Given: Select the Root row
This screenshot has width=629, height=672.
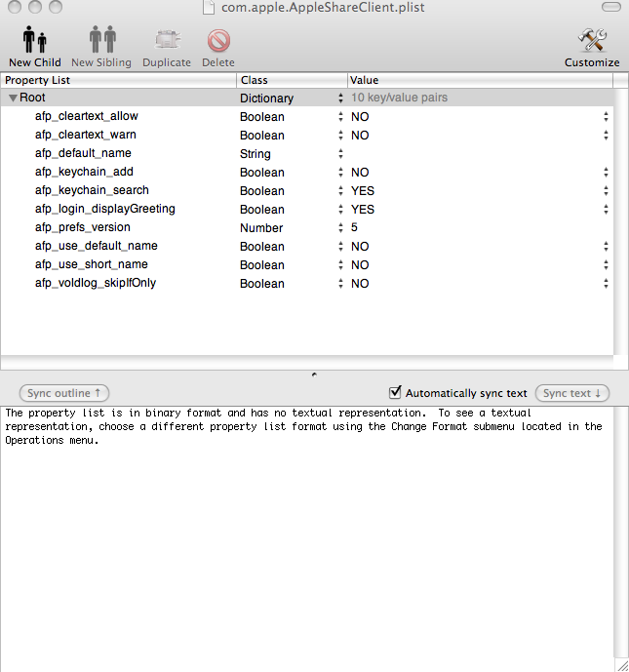Looking at the screenshot, I should coord(307,98).
